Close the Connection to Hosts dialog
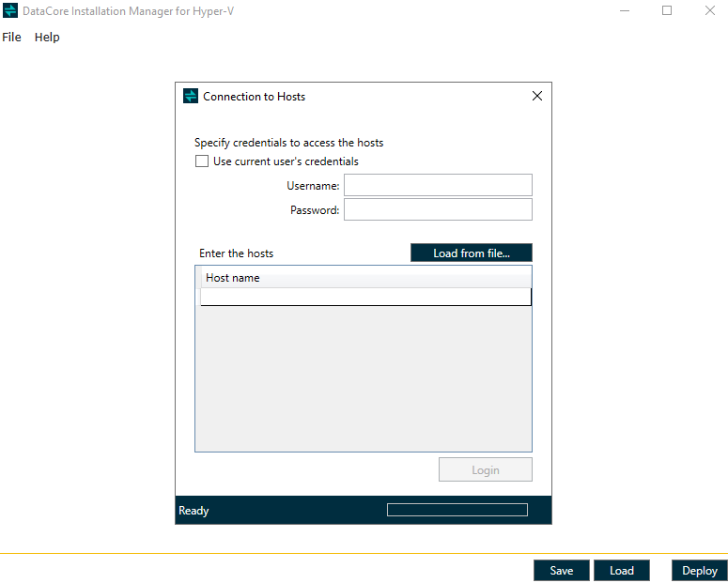 pyautogui.click(x=537, y=96)
